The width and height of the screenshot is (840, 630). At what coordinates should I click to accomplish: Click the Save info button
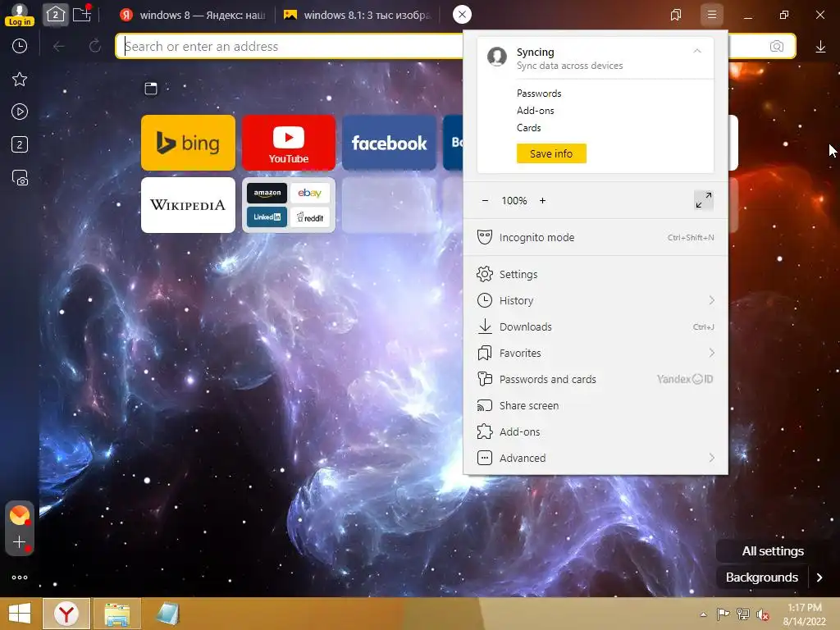click(551, 153)
